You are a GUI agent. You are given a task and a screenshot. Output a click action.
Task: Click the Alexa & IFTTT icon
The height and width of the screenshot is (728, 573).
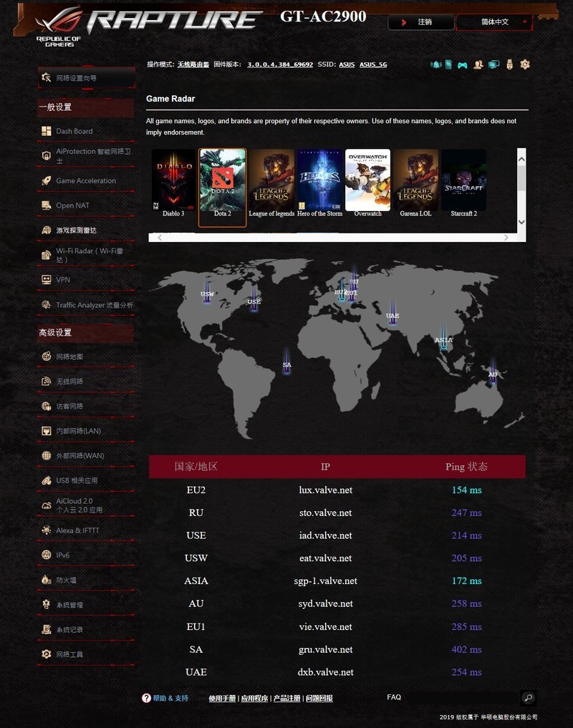pos(47,530)
